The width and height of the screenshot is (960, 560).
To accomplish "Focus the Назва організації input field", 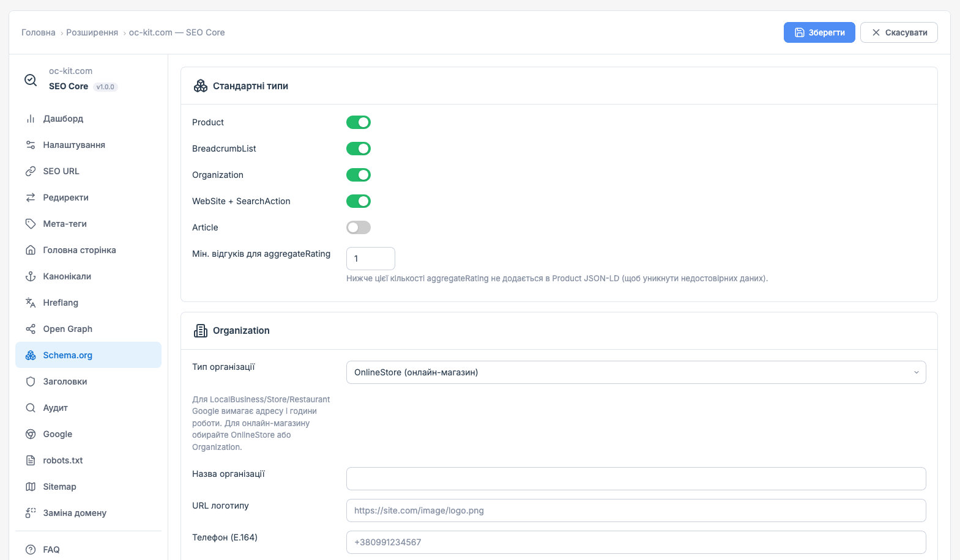I will tap(636, 479).
